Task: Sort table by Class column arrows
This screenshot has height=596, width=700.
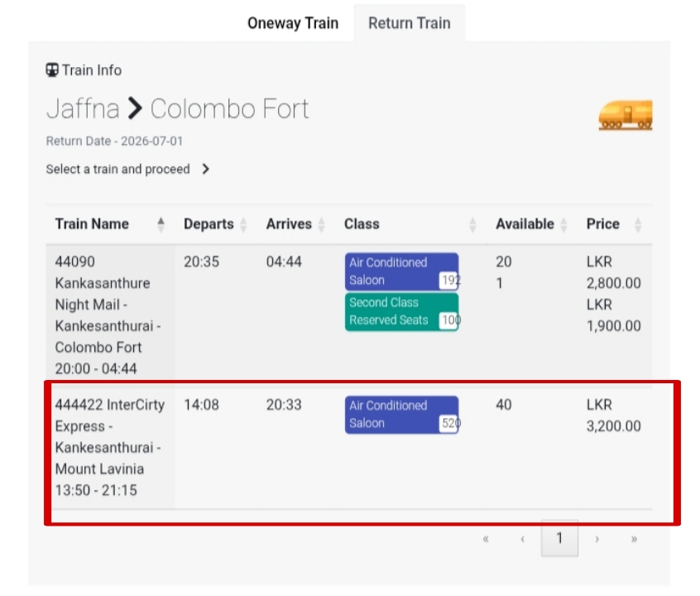Action: [x=472, y=224]
